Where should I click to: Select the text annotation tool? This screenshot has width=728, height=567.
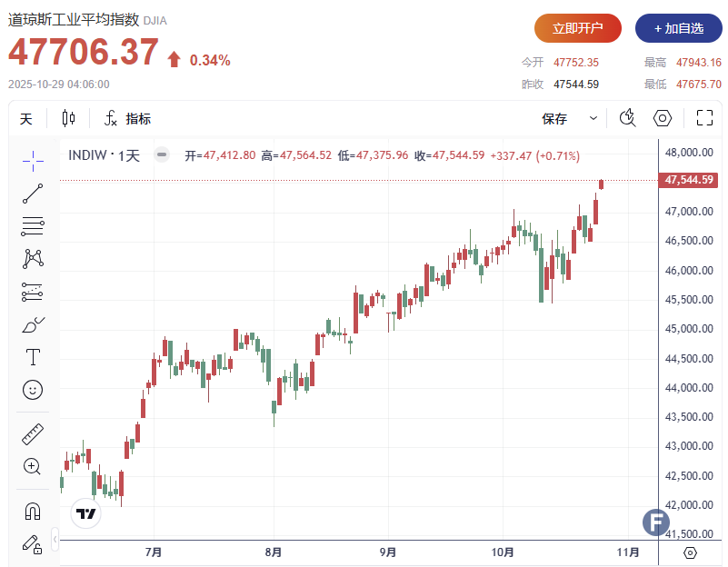coord(33,356)
